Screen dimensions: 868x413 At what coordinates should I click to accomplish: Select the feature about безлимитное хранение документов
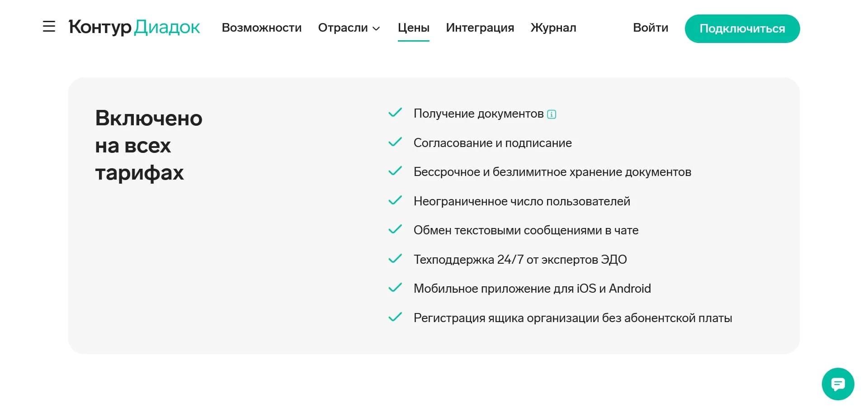552,171
